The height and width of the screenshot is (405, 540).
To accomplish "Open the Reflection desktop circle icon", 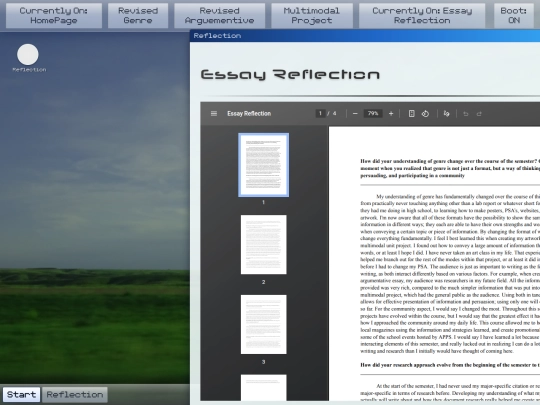I will [28, 54].
